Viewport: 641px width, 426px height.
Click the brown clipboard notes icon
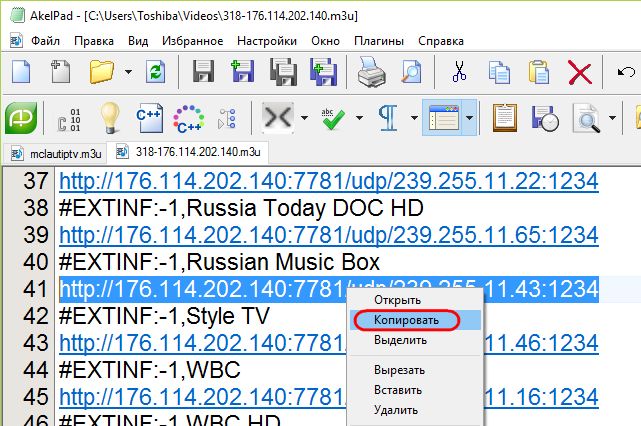505,118
